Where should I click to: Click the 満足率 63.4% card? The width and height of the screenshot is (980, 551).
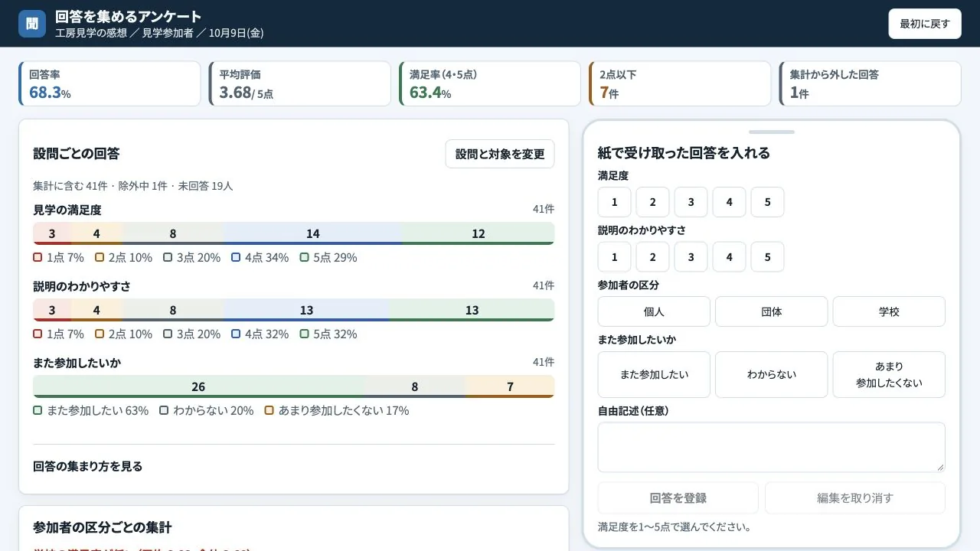[x=490, y=84]
